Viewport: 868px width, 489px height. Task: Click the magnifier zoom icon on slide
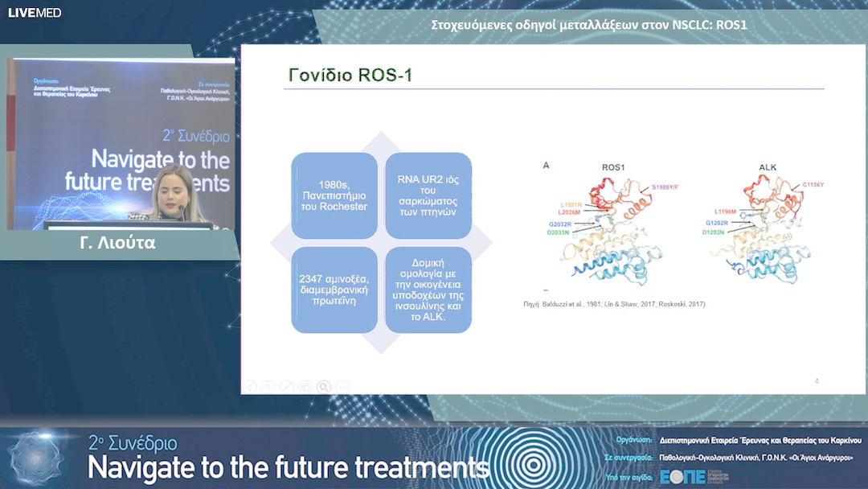[x=324, y=387]
